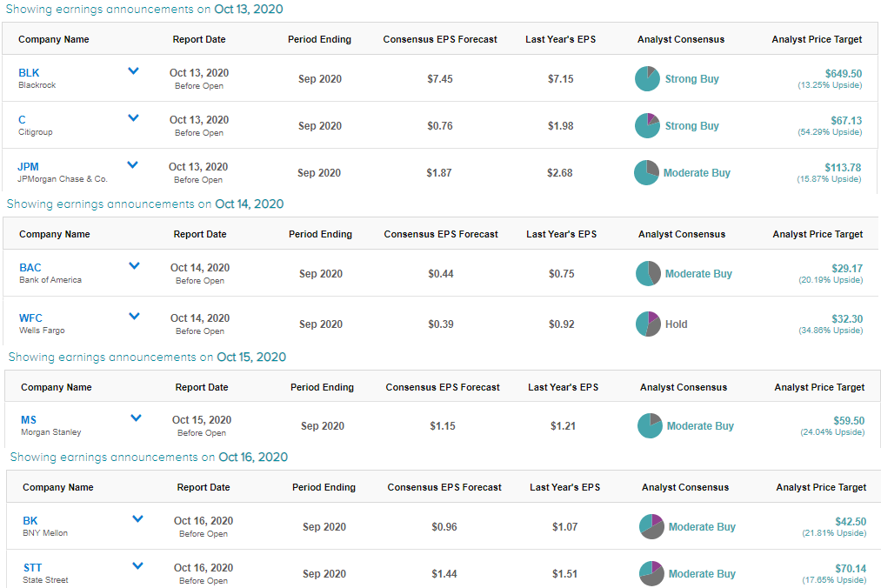Click the Oct 14, 2020 section date heading
This screenshot has height=588, width=881.
click(250, 204)
